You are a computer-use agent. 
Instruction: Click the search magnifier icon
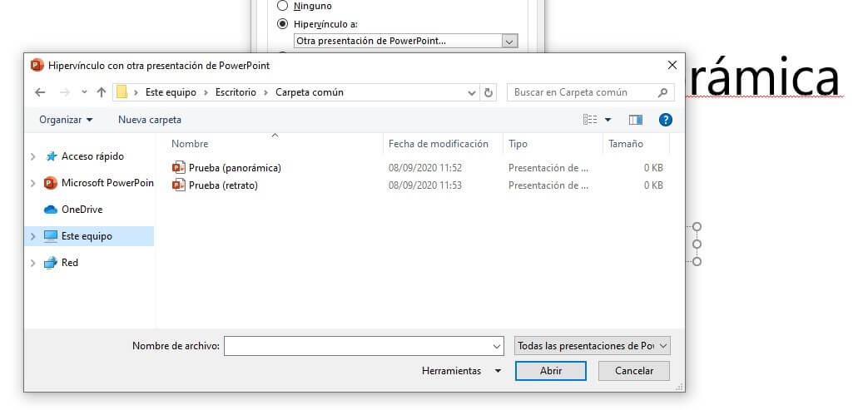tap(662, 92)
